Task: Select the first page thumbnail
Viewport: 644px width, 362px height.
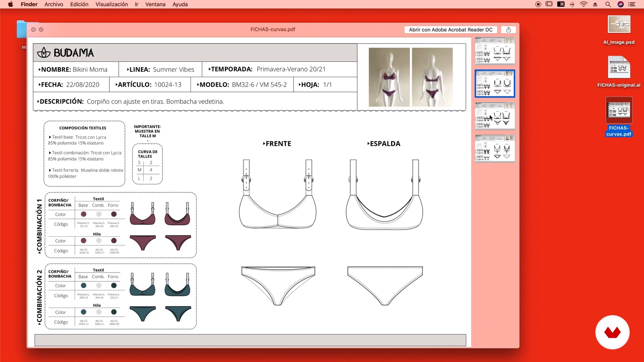Action: [x=495, y=51]
